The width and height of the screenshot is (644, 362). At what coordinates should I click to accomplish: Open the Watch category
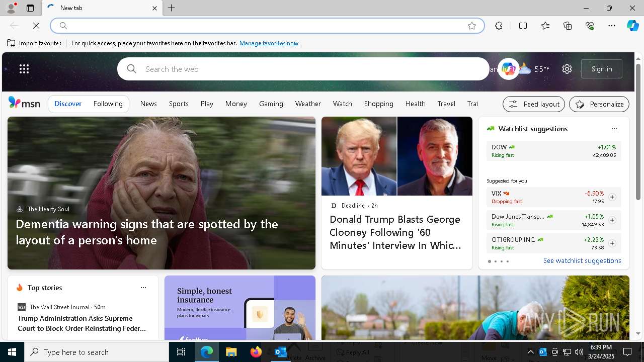point(342,104)
